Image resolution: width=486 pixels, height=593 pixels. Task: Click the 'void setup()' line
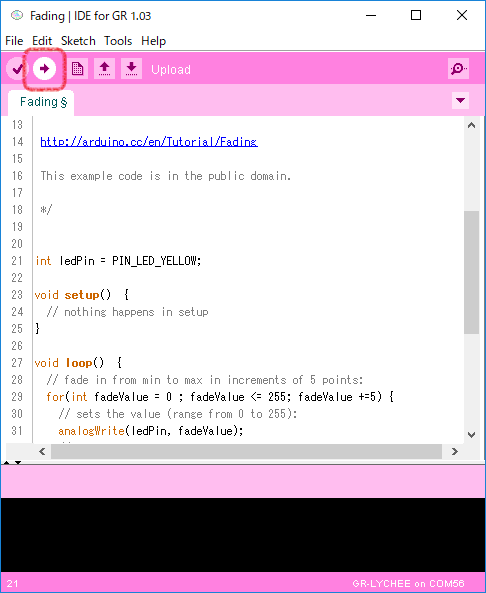[82, 295]
